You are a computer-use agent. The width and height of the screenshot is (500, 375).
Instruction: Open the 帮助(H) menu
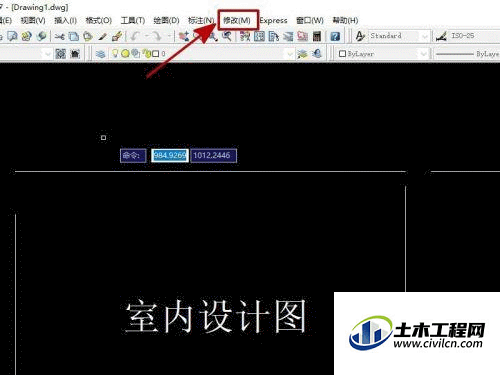click(x=345, y=21)
